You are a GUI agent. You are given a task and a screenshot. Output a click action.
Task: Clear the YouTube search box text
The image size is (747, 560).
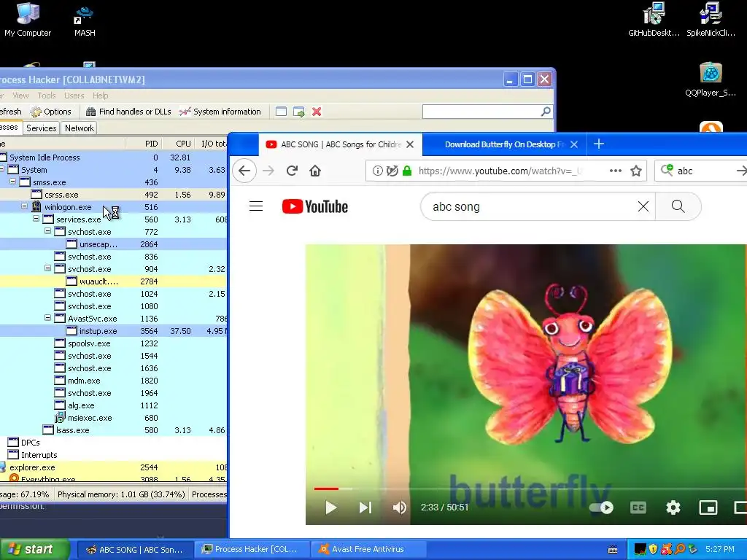click(643, 206)
